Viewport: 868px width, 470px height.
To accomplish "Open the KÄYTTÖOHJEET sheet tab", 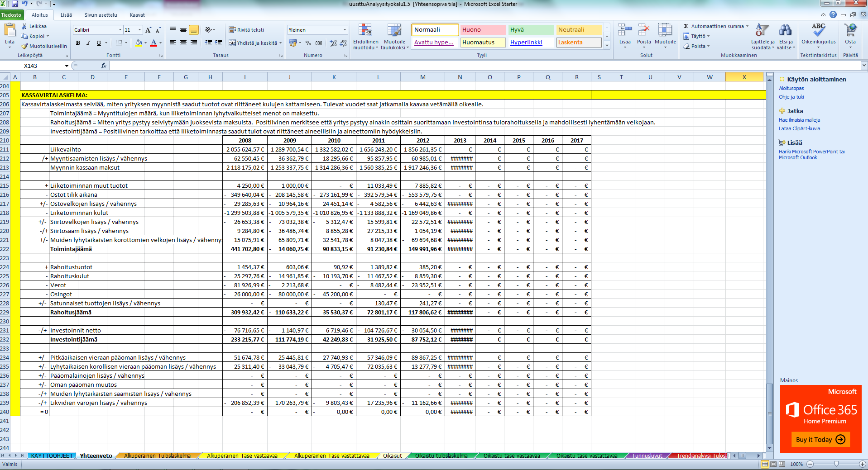I will [52, 456].
